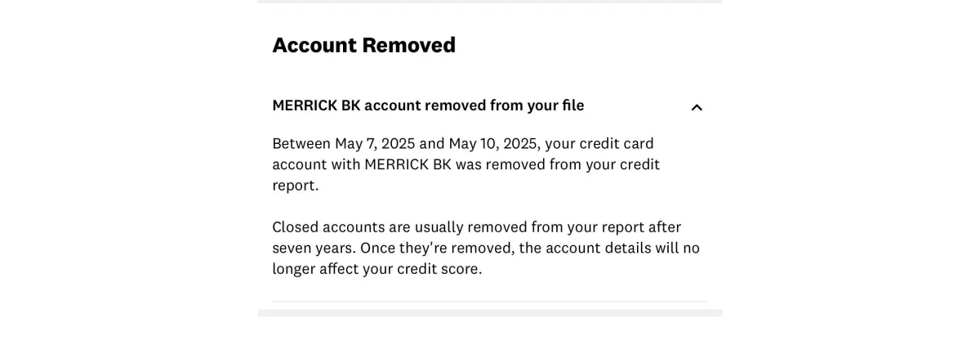Click the words 'seven years' in second paragraph
980x341 pixels.
313,248
